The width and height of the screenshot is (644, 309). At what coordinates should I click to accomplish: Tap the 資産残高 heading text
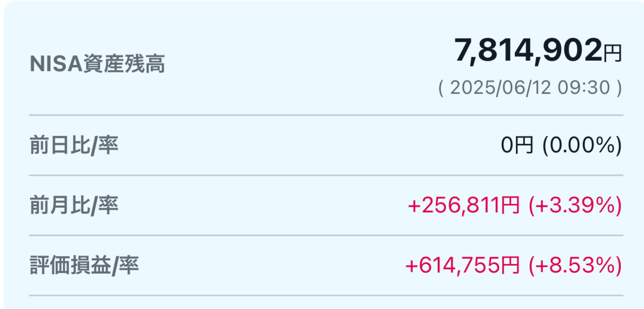tap(124, 64)
